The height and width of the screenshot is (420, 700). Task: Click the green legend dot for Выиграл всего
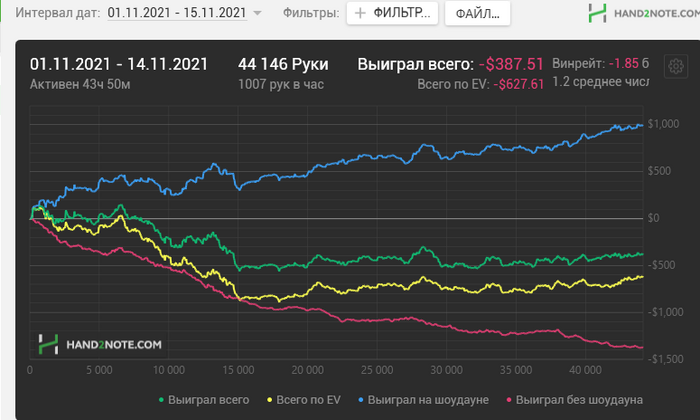pyautogui.click(x=161, y=400)
